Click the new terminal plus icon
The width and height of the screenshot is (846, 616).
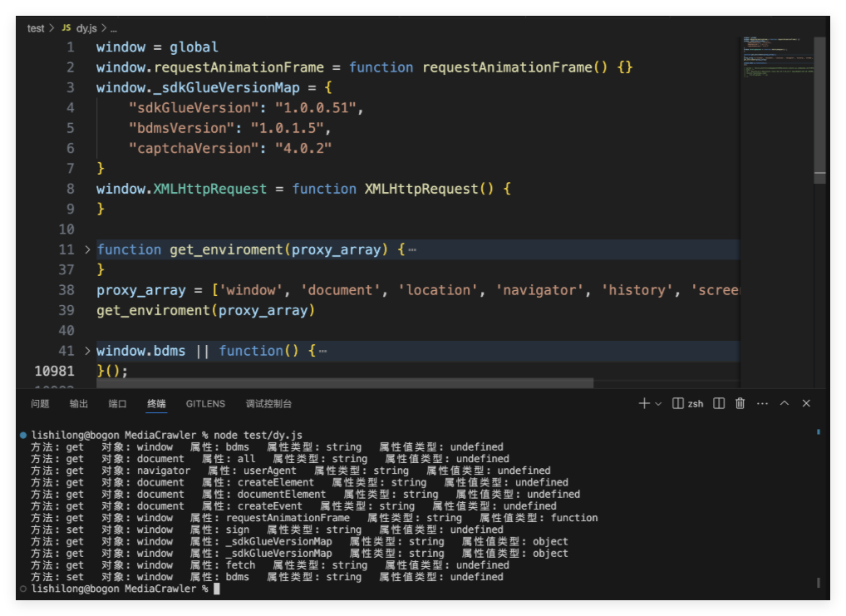(x=644, y=403)
